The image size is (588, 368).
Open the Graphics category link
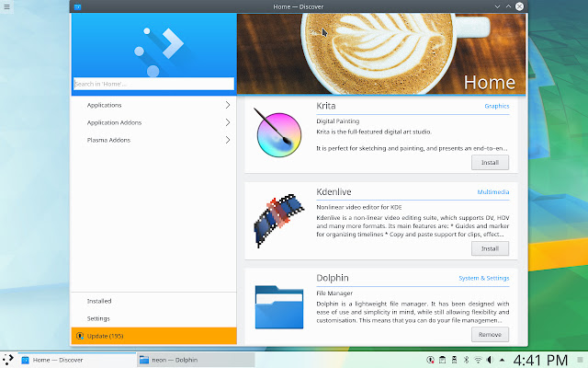click(497, 107)
